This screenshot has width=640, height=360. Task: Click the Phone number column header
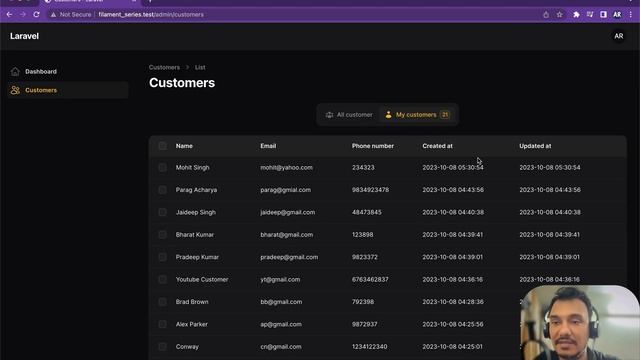(x=373, y=146)
